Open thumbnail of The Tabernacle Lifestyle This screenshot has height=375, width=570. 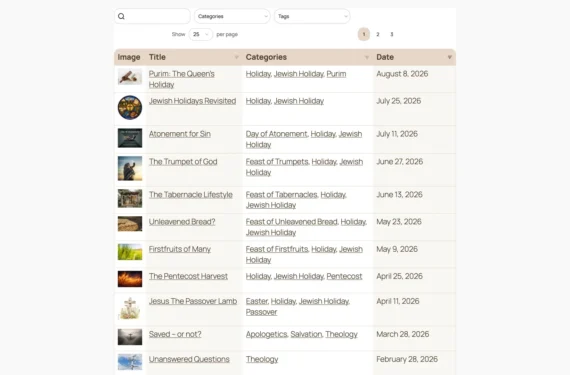130,198
